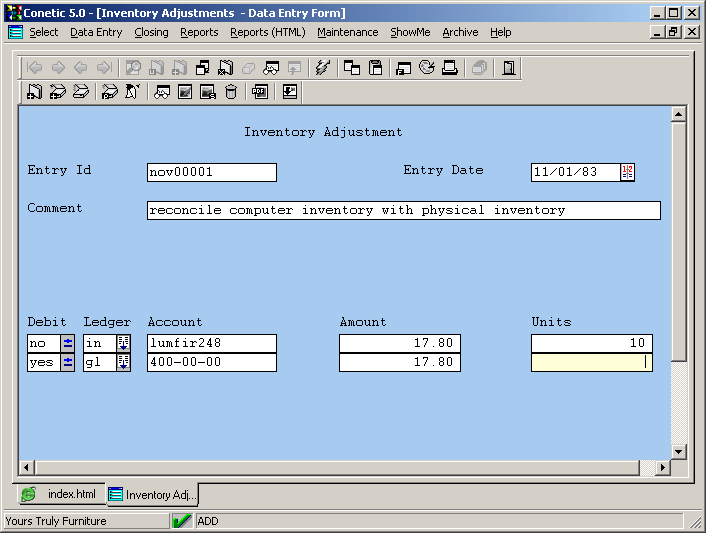
Task: Click the lightning bolt icon in the toolbar
Action: (321, 68)
